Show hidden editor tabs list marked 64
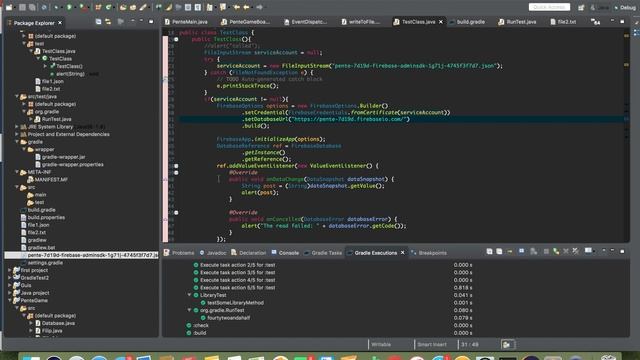This screenshot has width=640, height=360. click(596, 22)
